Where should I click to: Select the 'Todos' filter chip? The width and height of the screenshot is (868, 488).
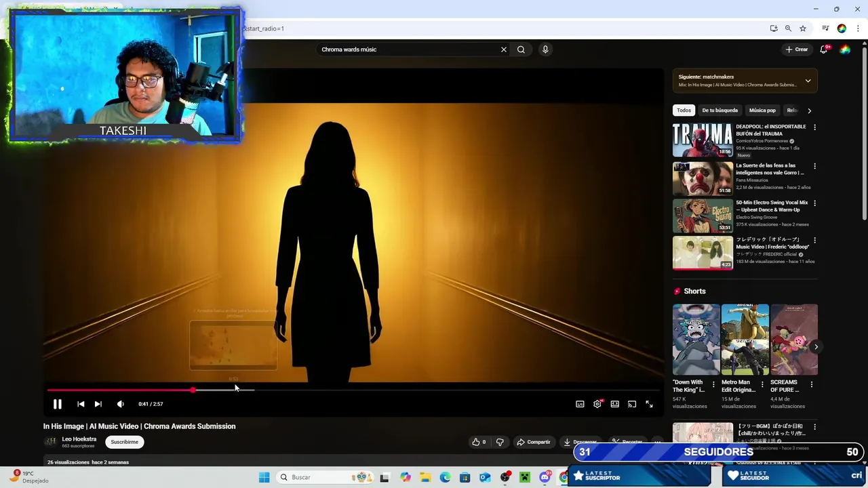(x=684, y=110)
